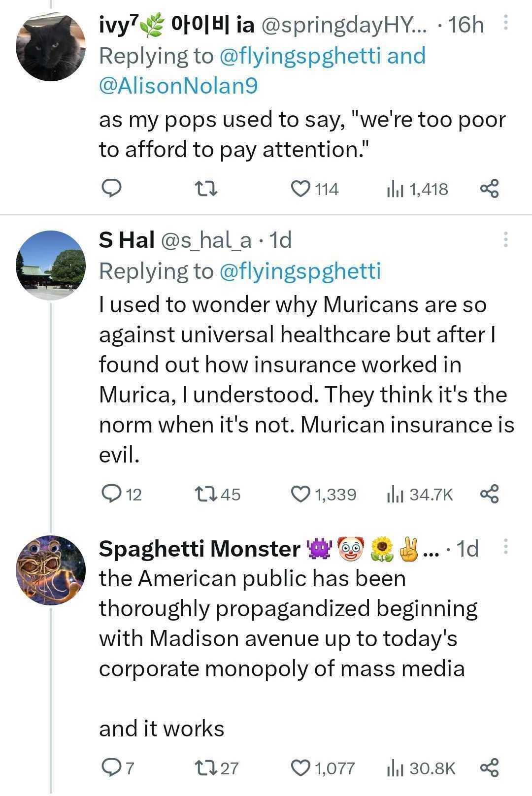Image resolution: width=532 pixels, height=796 pixels.
Task: Open the @AlisonNolan9 mention link
Action: coord(178,86)
